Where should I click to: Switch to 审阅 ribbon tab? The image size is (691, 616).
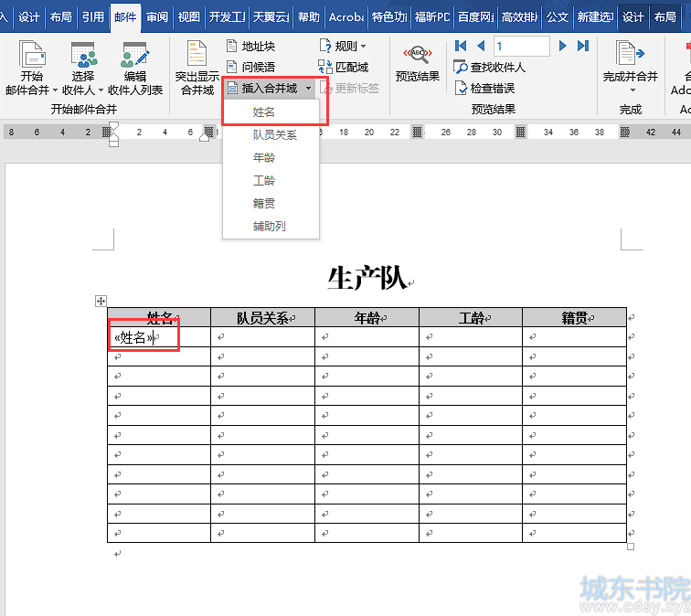(157, 16)
